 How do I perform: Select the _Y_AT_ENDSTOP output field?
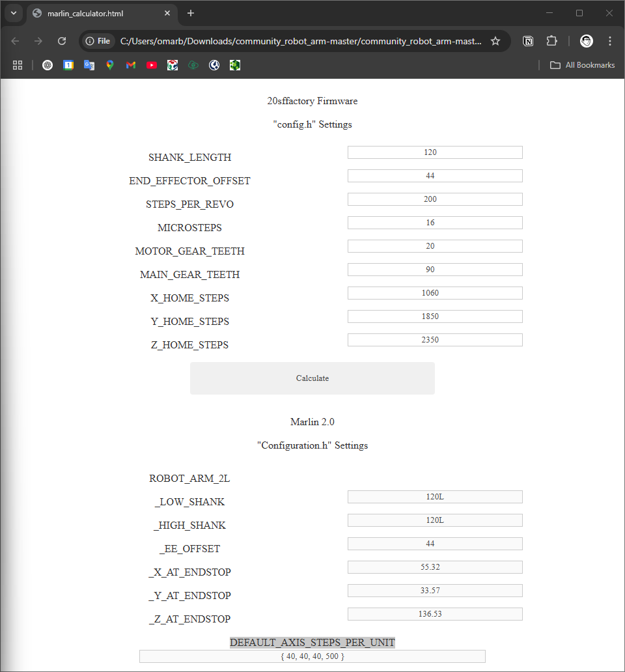point(435,591)
